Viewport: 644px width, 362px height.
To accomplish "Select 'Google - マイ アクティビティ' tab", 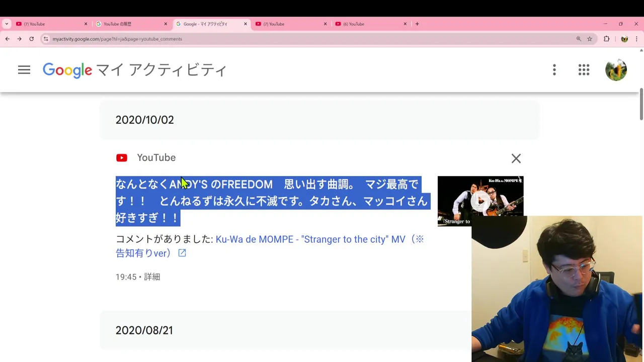I will pyautogui.click(x=211, y=24).
